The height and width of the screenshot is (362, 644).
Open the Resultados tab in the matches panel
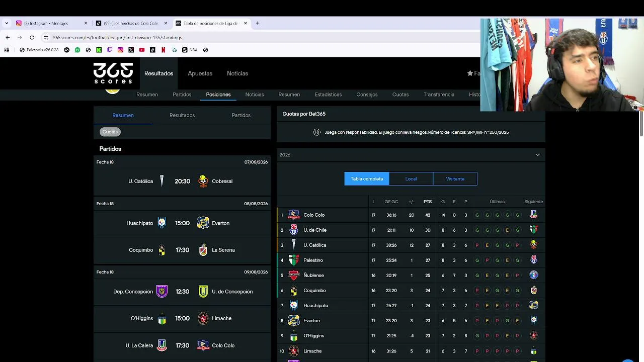pos(182,115)
